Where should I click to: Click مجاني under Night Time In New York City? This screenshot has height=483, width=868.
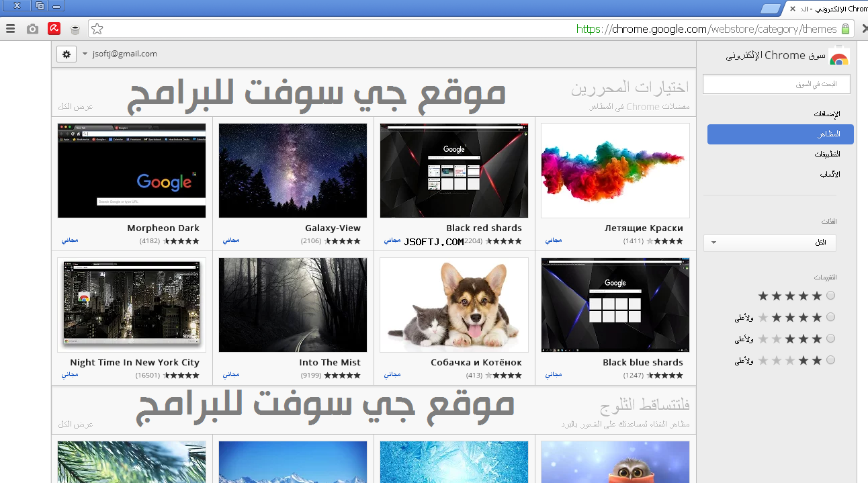(x=70, y=374)
